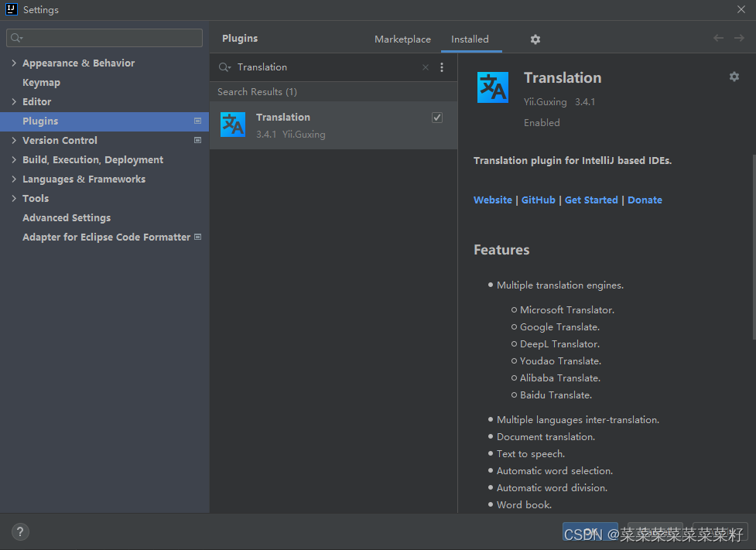Expand Build, Execution, Deployment section
This screenshot has height=550, width=756.
point(14,159)
